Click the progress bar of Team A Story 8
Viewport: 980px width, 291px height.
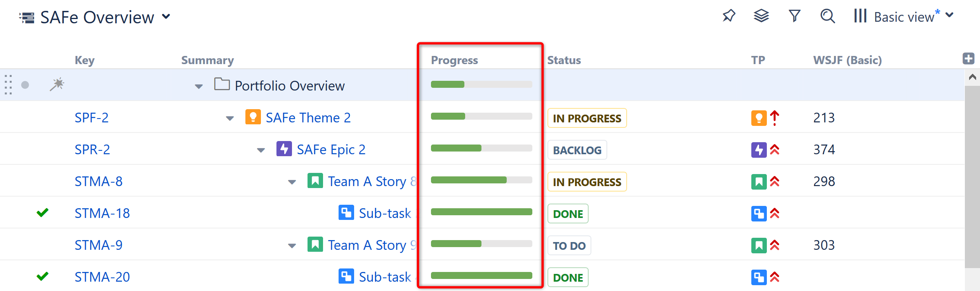click(481, 180)
